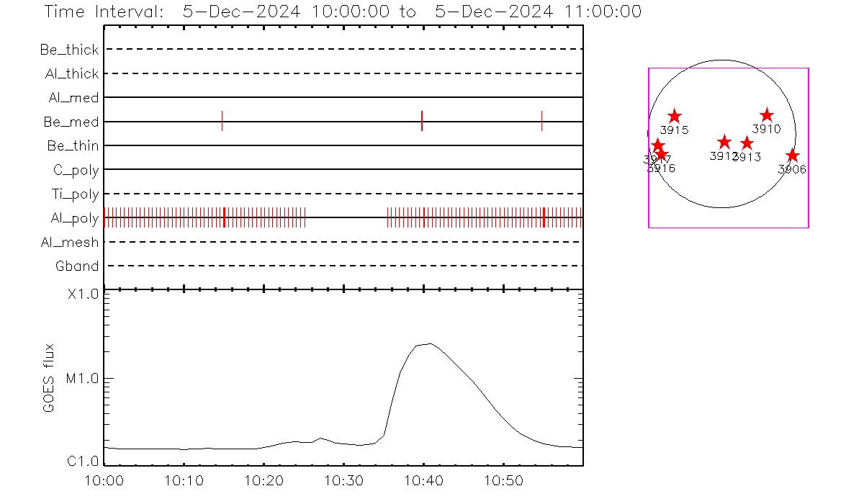Select the Gband filter label

click(x=77, y=266)
